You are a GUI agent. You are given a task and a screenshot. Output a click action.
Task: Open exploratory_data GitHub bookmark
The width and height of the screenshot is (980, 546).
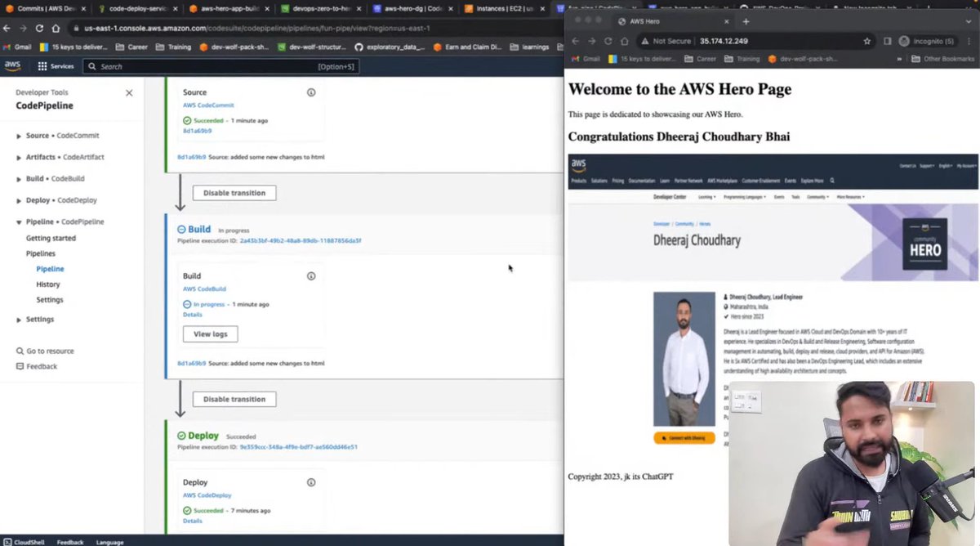(390, 47)
